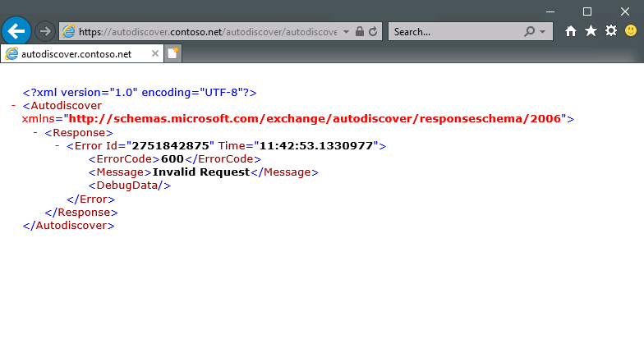Click the Time value 11:42:53.1330977
Viewport: 644px width, 339px height.
(316, 146)
